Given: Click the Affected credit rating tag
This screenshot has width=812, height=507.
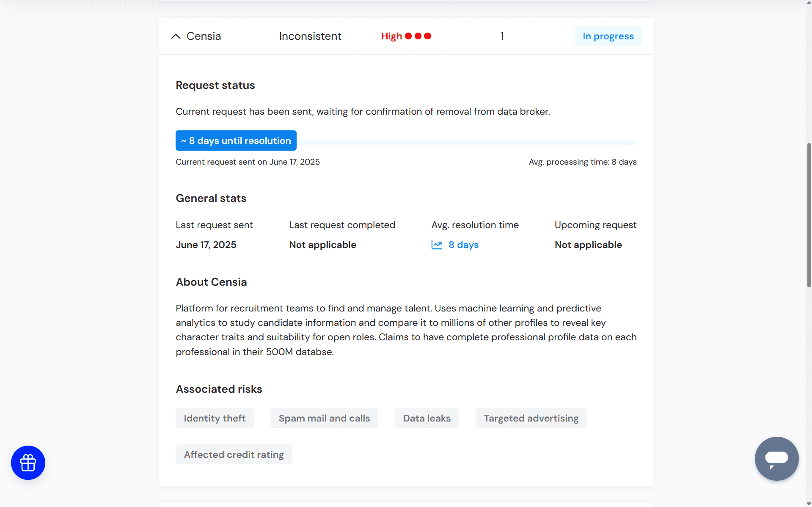Looking at the screenshot, I should pos(234,454).
